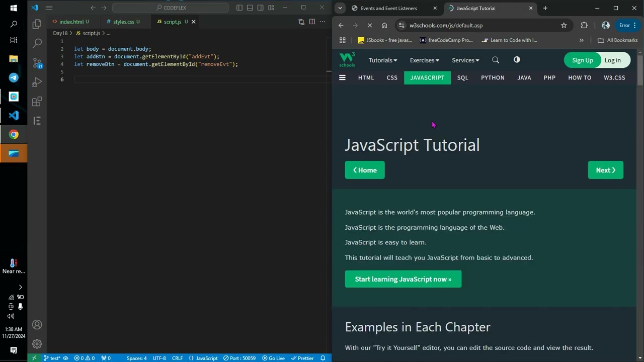Change the CRLF end of line setting

177,358
